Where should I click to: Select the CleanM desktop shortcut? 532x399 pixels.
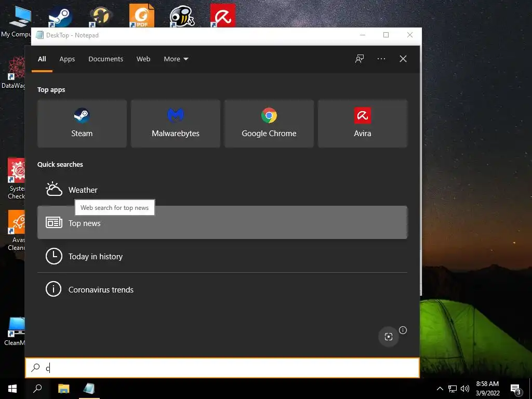pyautogui.click(x=15, y=331)
